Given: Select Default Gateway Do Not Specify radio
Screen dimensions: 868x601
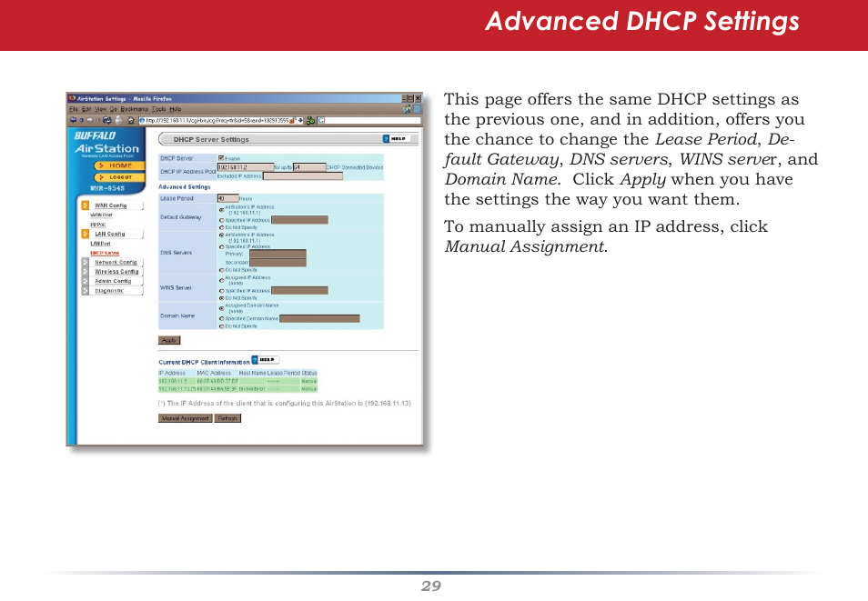Looking at the screenshot, I should 221,227.
